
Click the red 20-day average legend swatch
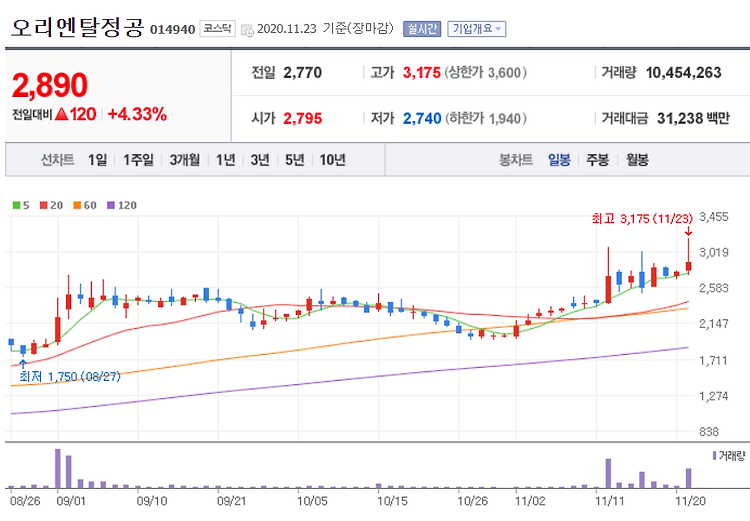[x=44, y=205]
